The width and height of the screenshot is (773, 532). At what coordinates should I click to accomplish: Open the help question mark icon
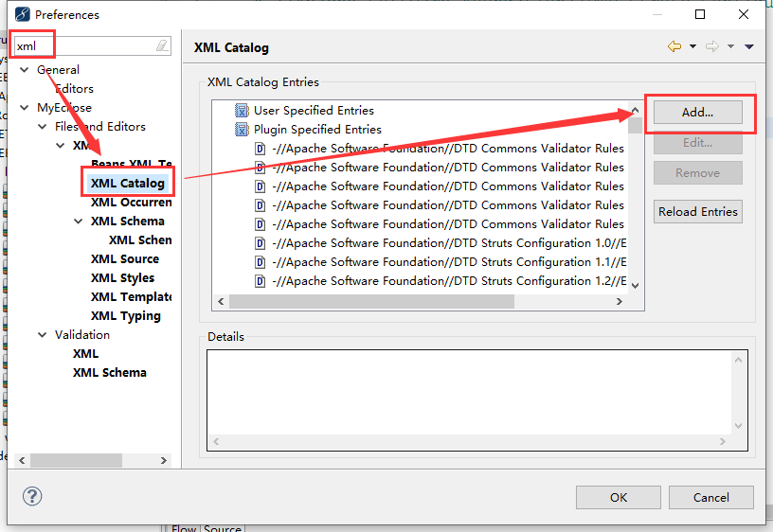pos(32,496)
